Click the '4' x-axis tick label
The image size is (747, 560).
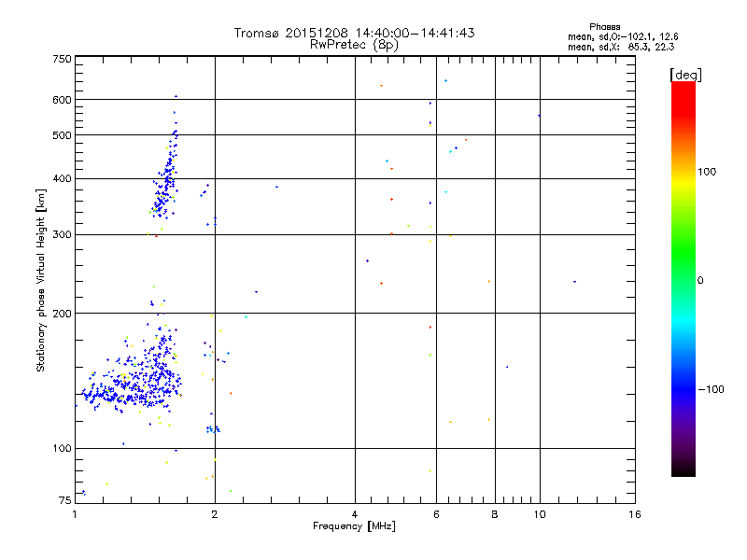point(355,514)
